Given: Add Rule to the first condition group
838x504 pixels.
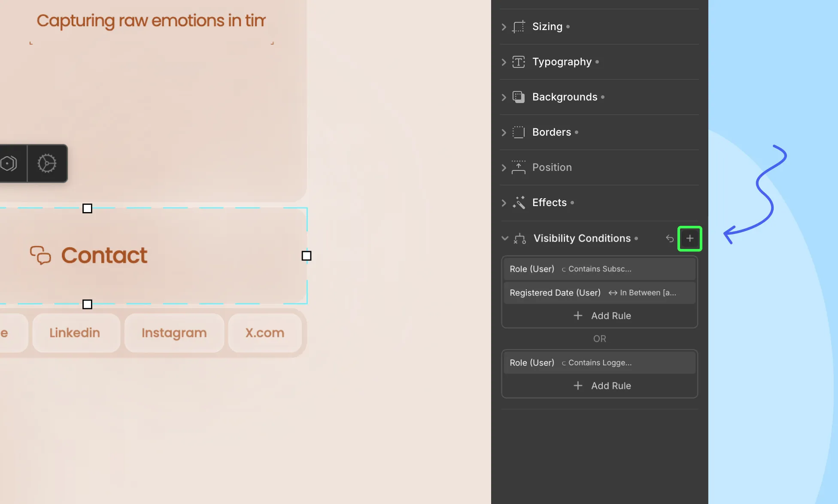Looking at the screenshot, I should coord(602,316).
